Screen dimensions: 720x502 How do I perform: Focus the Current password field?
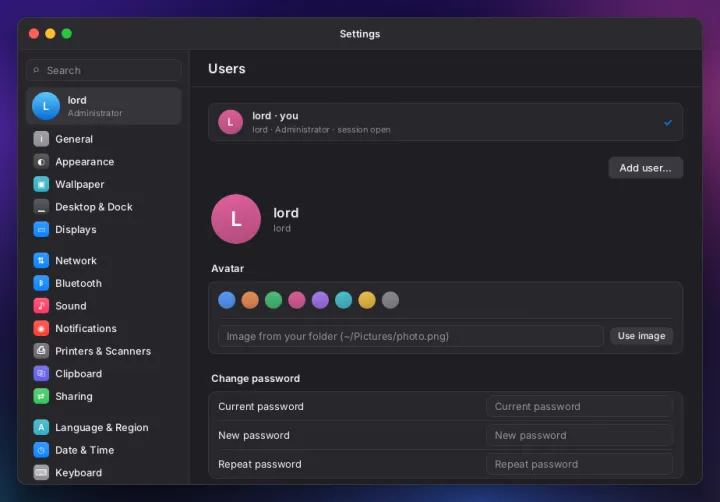click(579, 406)
